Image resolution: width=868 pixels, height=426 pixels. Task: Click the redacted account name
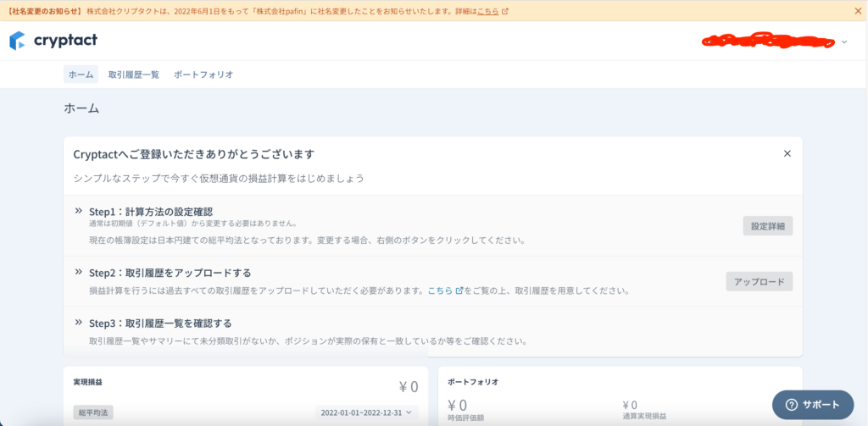pos(768,41)
